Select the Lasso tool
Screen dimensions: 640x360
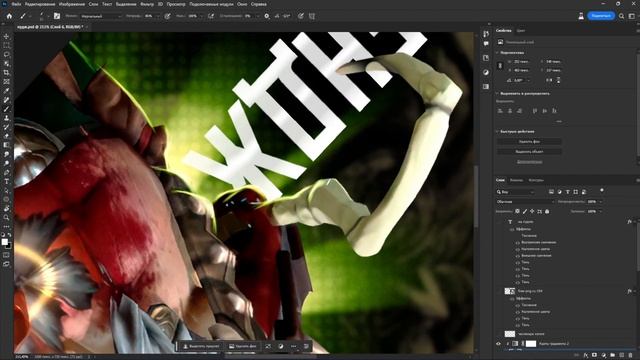pos(6,54)
